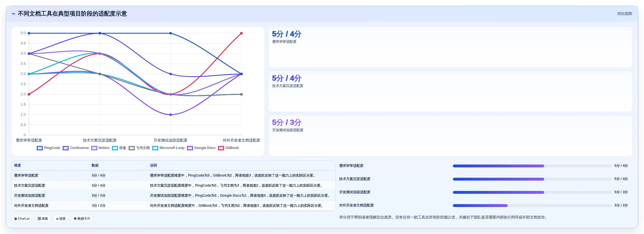Click the 表格 tag chip
The width and height of the screenshot is (644, 234).
(43, 218)
